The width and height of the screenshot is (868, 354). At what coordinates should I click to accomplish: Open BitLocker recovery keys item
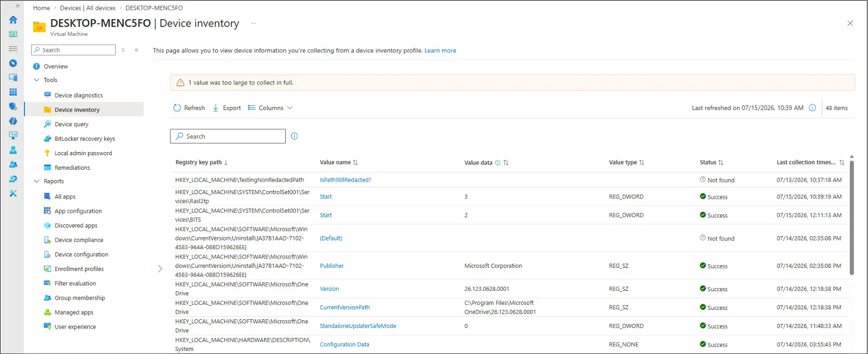click(85, 139)
